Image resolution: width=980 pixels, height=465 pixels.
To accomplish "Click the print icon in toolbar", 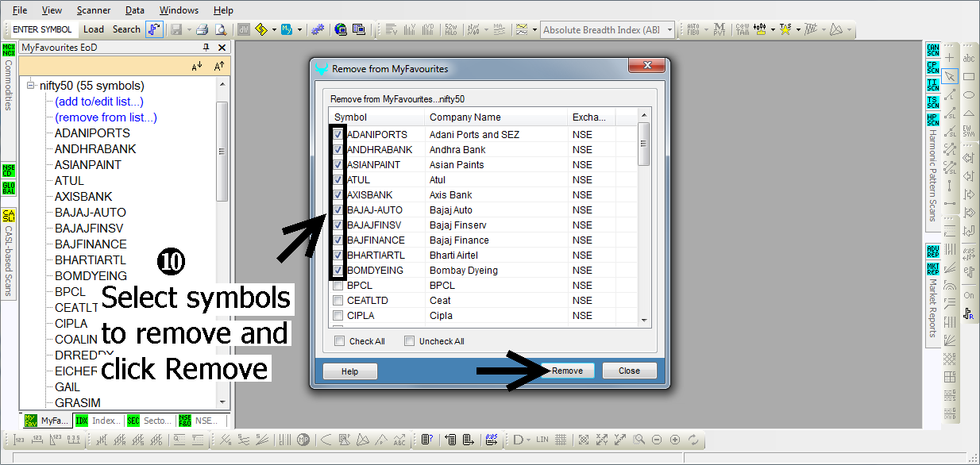I will tap(202, 29).
